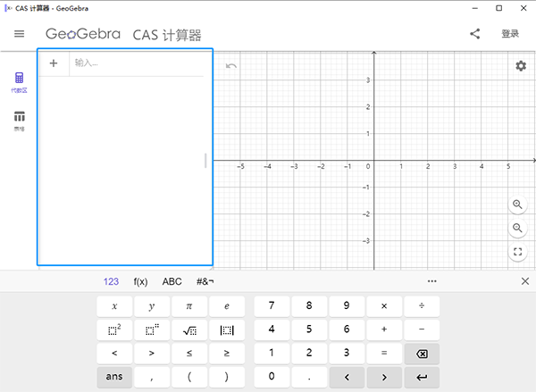Image resolution: width=536 pixels, height=392 pixels.
Task: Click the undo arrow icon
Action: click(231, 66)
